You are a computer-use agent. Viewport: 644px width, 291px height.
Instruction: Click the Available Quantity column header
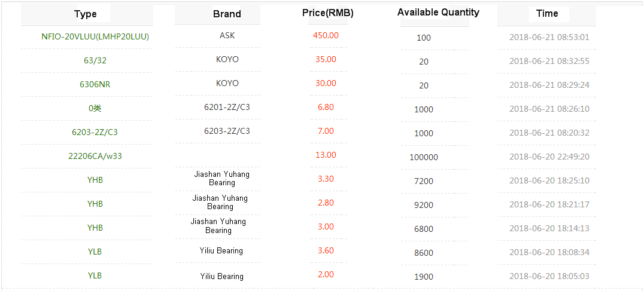tap(438, 13)
